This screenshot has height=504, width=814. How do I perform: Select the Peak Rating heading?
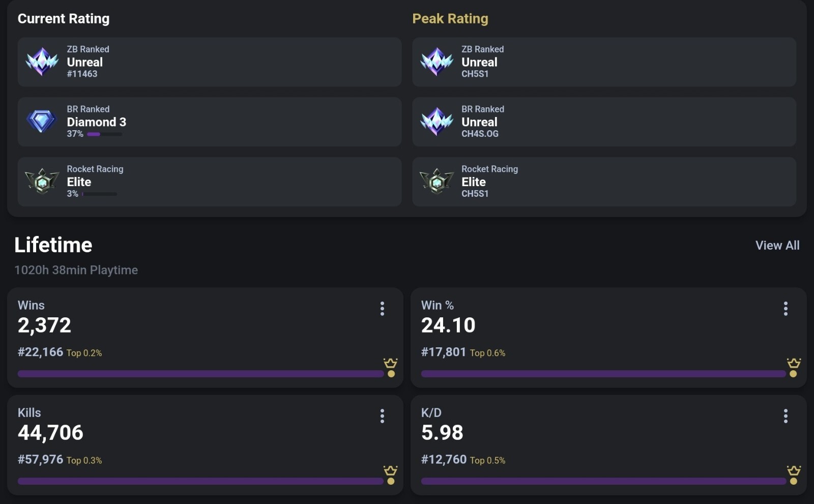[450, 19]
